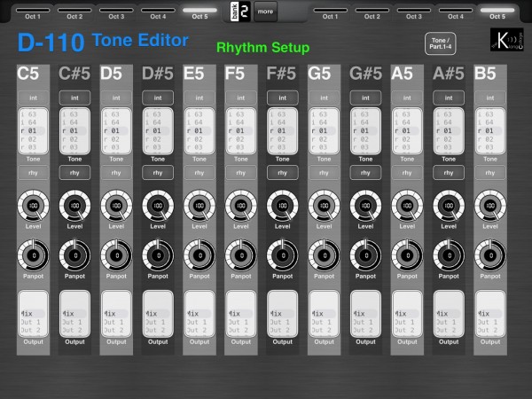Click the Panpot knob for F5
Screen dimensions: 532x399
241,255
